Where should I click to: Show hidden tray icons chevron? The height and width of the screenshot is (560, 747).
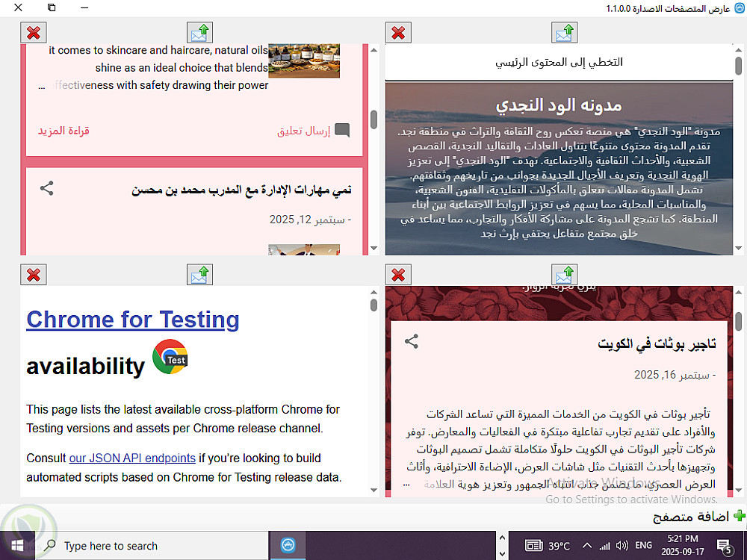[587, 546]
